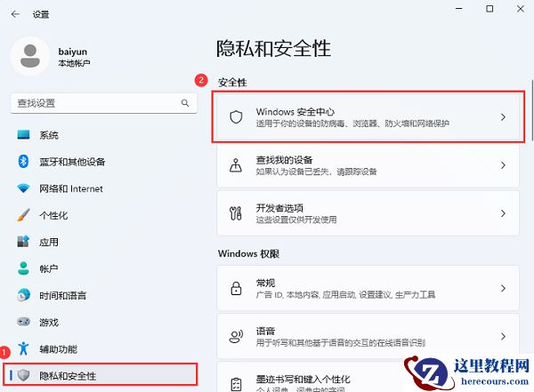This screenshot has width=534, height=392.
Task: Expand 语音 row chevron
Action: [x=503, y=337]
